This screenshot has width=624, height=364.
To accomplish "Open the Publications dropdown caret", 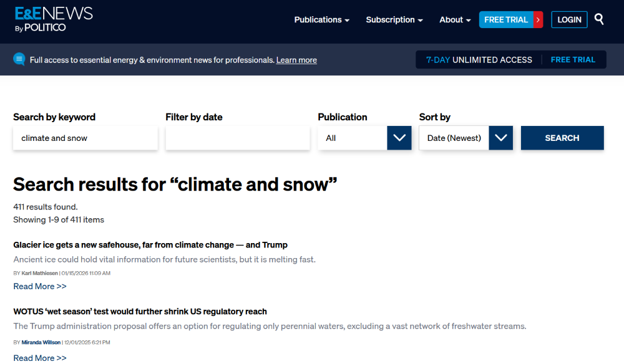I will (348, 21).
